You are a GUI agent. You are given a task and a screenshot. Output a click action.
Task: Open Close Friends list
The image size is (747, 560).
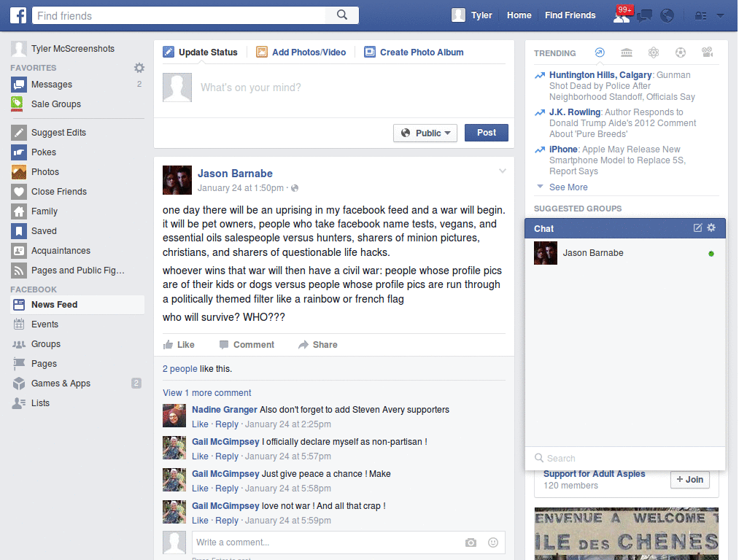(x=77, y=192)
